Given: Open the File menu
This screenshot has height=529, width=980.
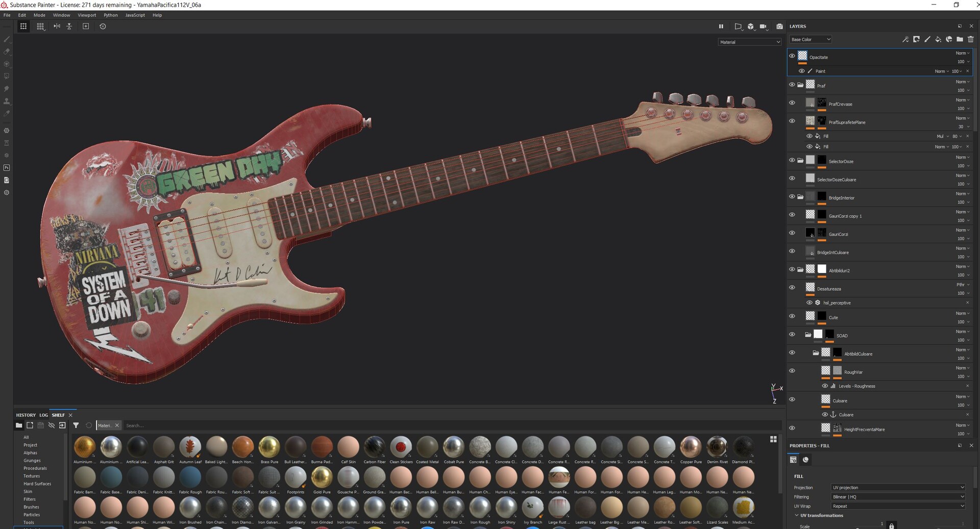Looking at the screenshot, I should click(7, 15).
